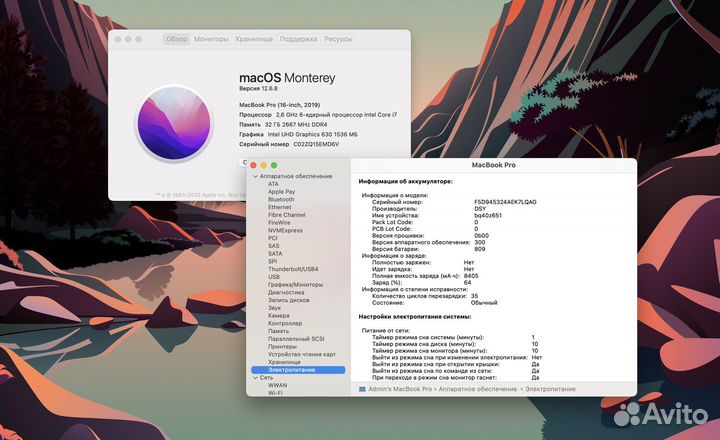Click manufacturer value DSY
The image size is (720, 440).
coord(480,209)
